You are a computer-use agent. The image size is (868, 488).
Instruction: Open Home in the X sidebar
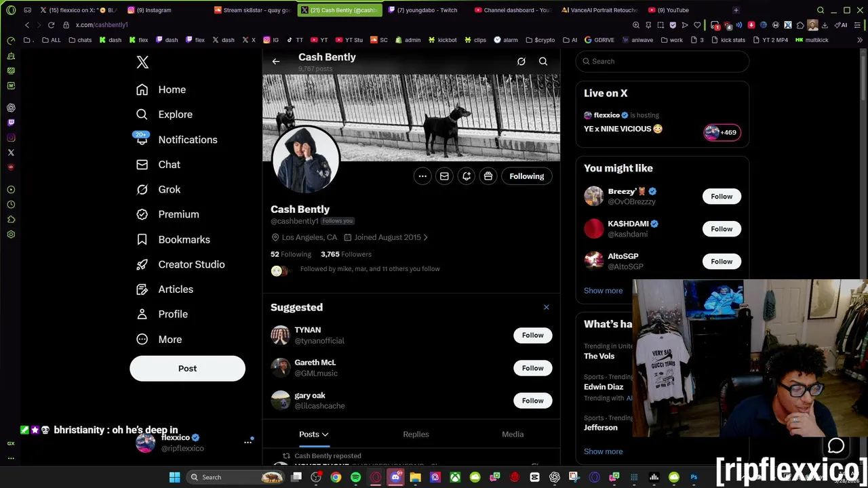[x=161, y=89]
